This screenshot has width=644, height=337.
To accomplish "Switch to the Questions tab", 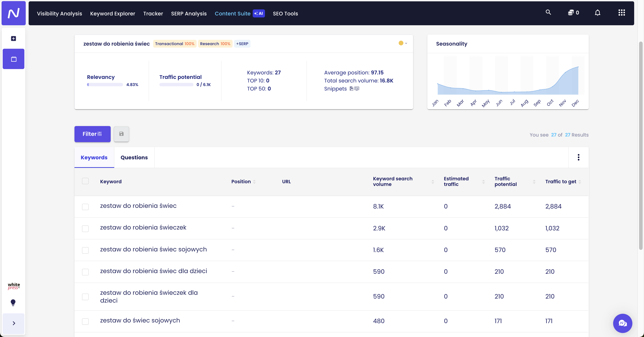I will [134, 157].
